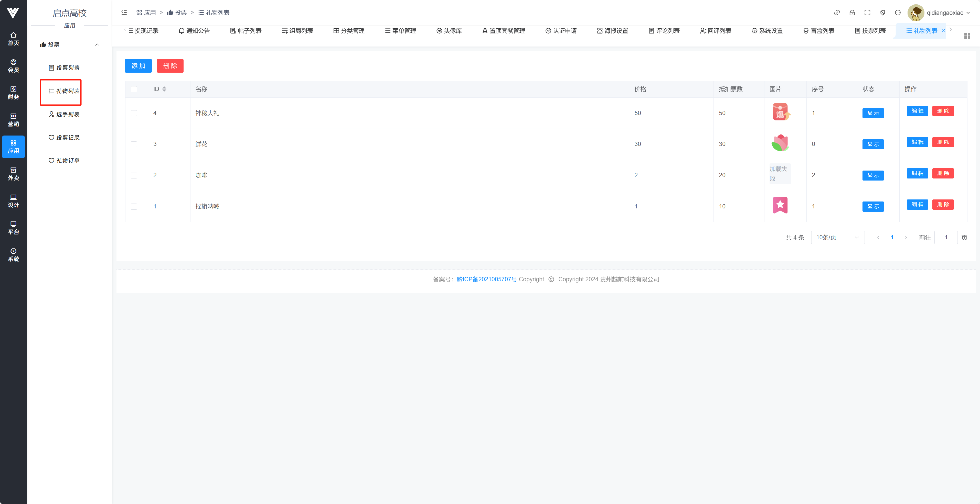Viewport: 980px width, 504px height.
Task: Open the 营销 section in left sidebar
Action: point(13,120)
